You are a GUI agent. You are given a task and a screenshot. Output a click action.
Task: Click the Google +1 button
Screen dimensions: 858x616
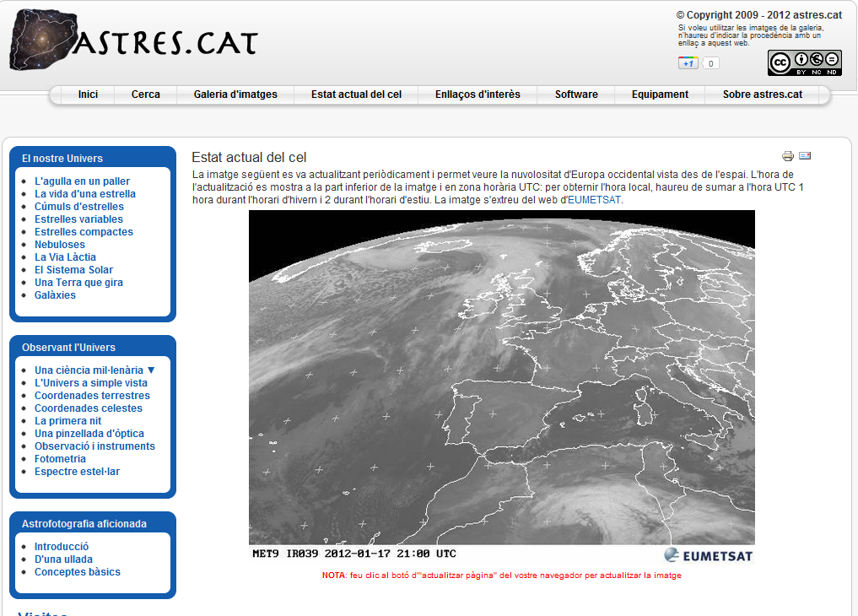coord(688,63)
